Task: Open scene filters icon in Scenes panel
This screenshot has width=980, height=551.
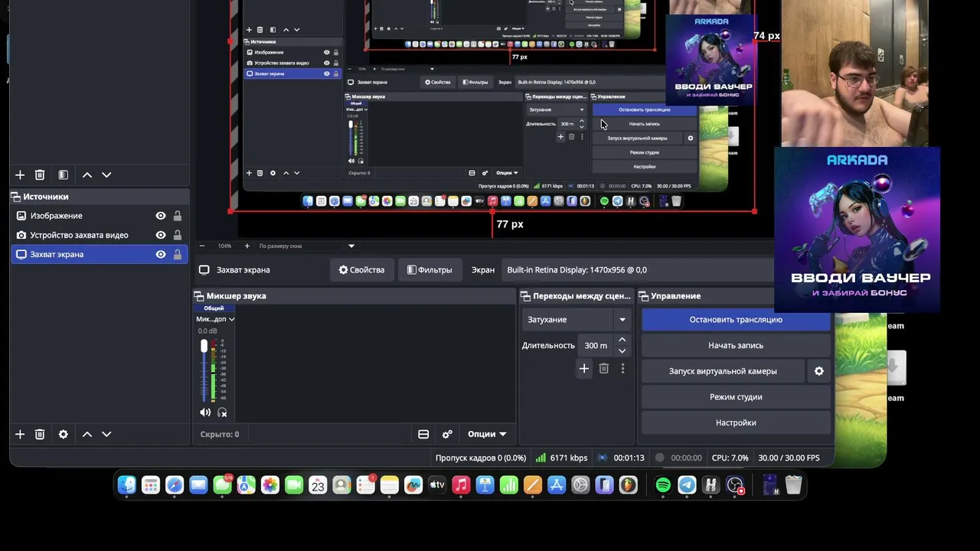Action: [64, 174]
